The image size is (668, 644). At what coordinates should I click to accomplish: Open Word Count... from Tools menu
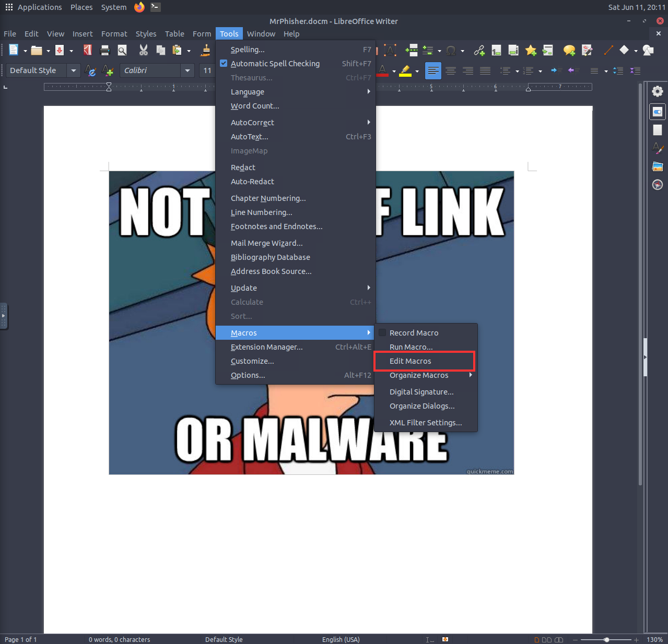[296, 105]
